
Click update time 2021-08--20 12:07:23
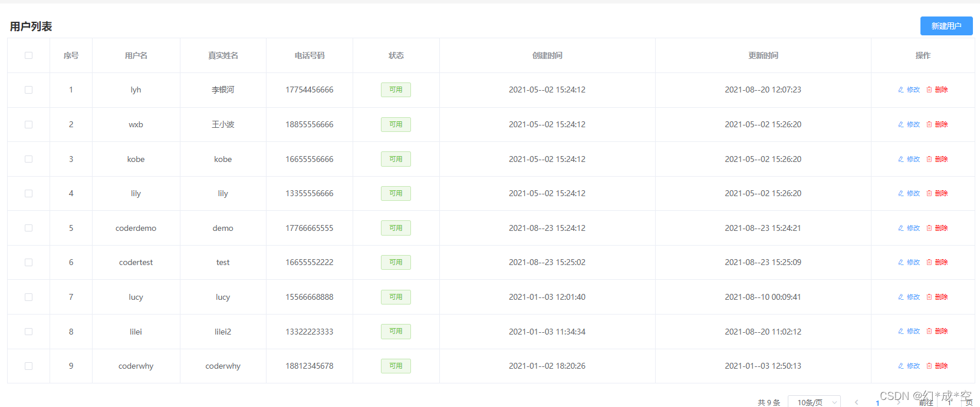click(x=763, y=90)
